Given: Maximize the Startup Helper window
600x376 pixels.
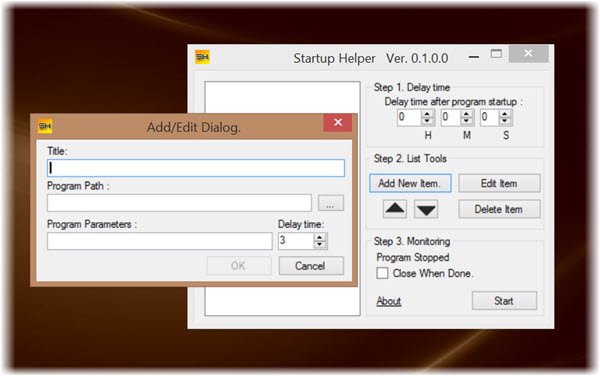Looking at the screenshot, I should tap(496, 54).
